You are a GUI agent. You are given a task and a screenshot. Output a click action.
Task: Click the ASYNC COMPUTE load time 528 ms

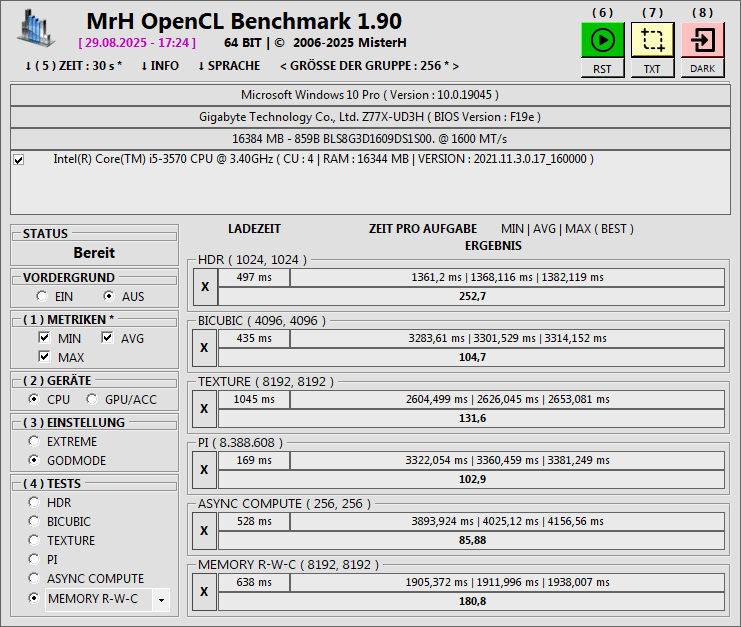pos(254,521)
